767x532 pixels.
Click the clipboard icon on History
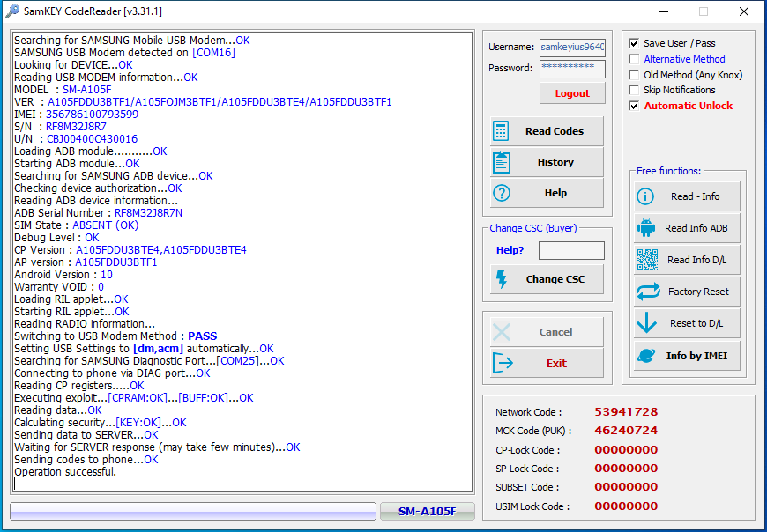tap(502, 162)
